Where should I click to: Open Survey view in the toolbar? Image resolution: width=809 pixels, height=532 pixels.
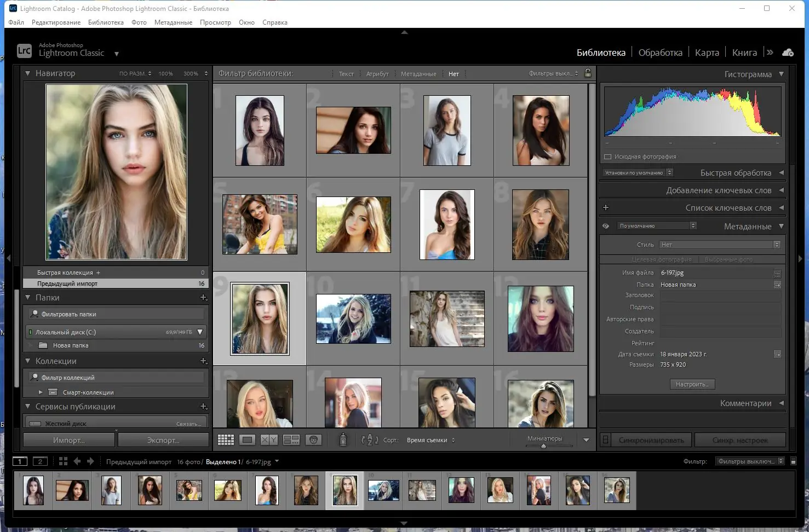coord(291,440)
